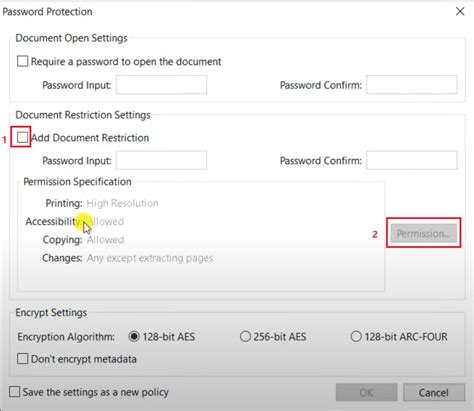Viewport: 474px width, 411px height.
Task: Click the Printing High Resolution value
Action: tap(122, 203)
